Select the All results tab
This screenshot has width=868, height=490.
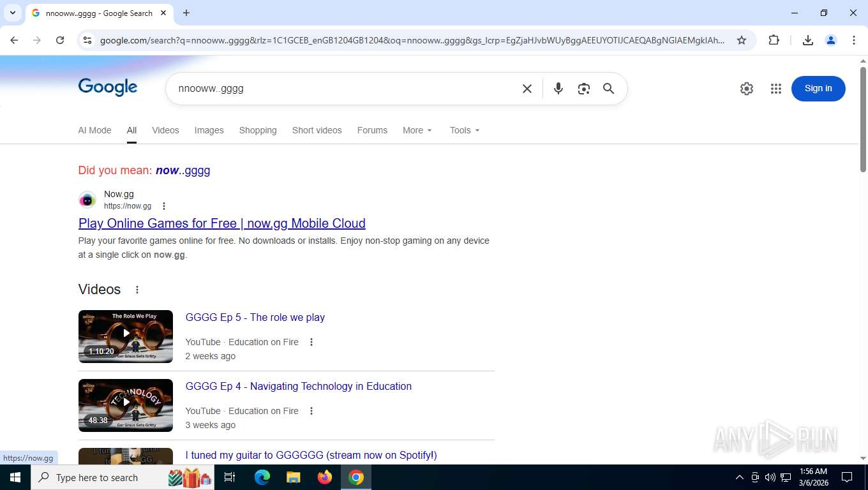click(131, 130)
